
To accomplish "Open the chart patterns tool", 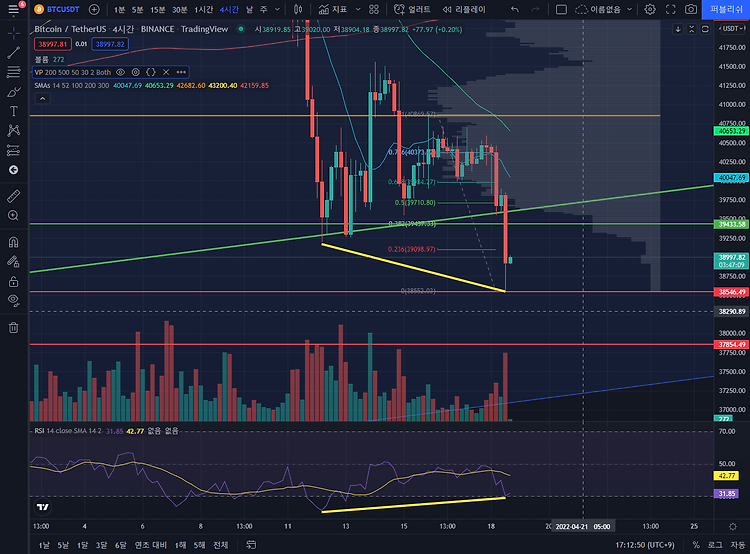I will (x=13, y=131).
